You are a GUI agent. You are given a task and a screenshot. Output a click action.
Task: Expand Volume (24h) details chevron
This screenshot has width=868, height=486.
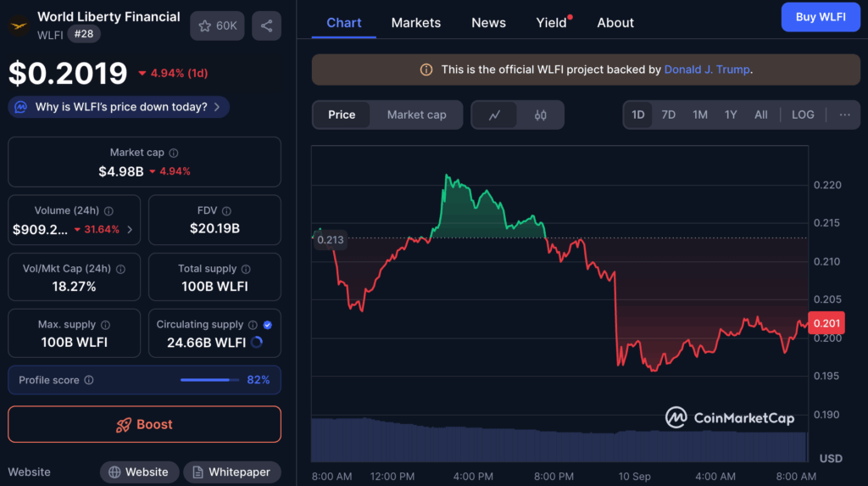(x=130, y=229)
